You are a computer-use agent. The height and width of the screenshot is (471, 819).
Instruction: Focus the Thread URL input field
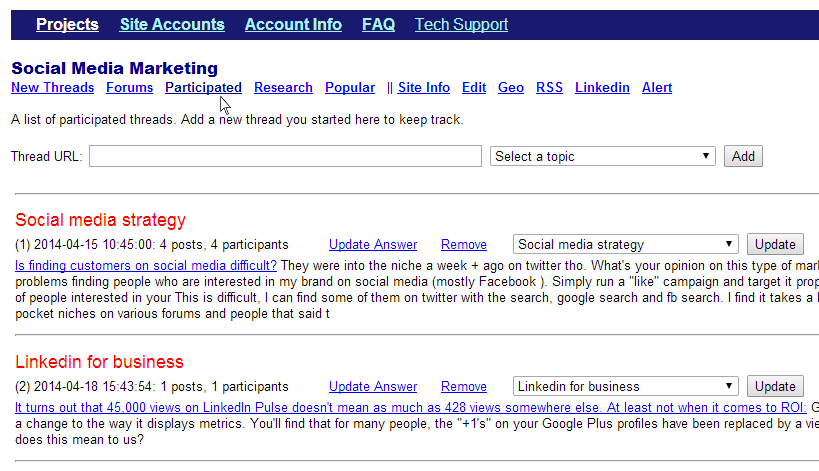pos(285,156)
